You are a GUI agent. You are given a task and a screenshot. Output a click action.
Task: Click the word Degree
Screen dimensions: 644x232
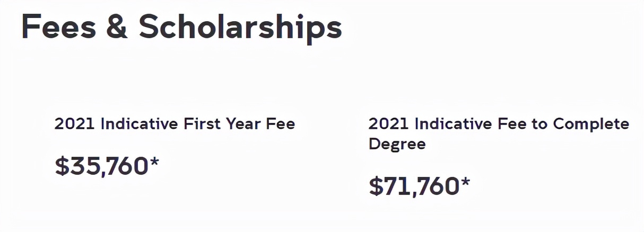[397, 144]
